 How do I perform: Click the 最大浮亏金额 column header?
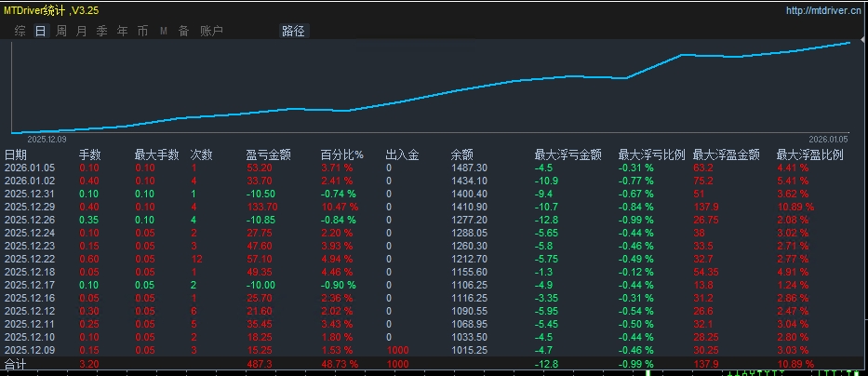568,155
